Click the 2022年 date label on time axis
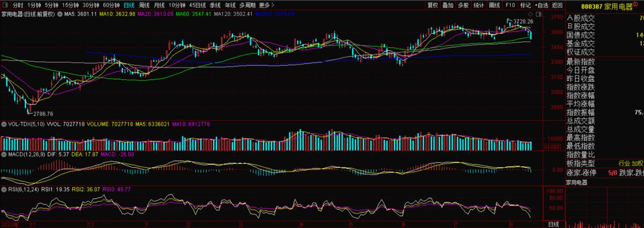This screenshot has width=644, height=228. tap(10, 224)
